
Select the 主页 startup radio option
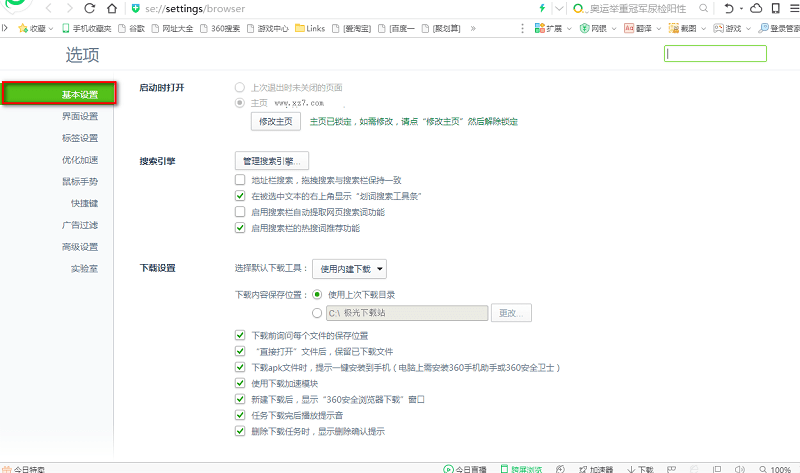click(240, 103)
